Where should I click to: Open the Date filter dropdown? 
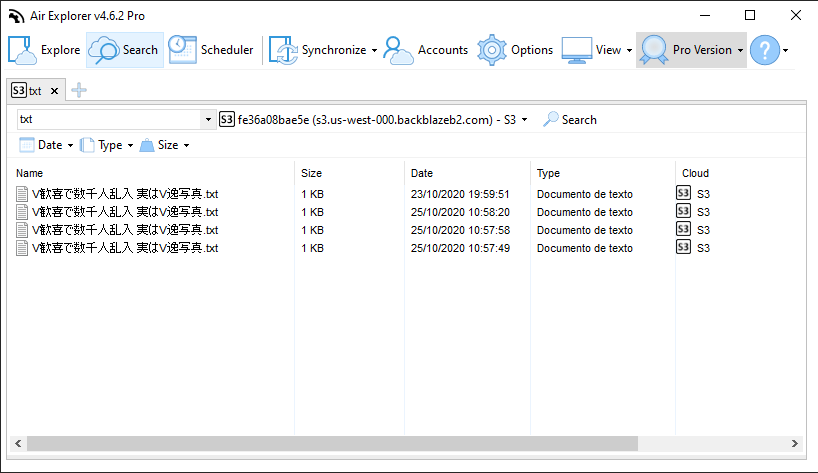46,145
